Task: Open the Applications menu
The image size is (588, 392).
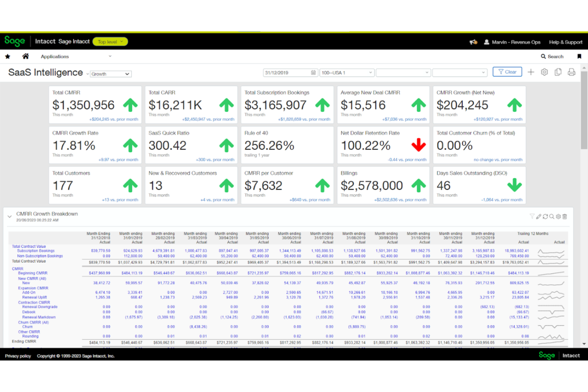Action: click(75, 56)
